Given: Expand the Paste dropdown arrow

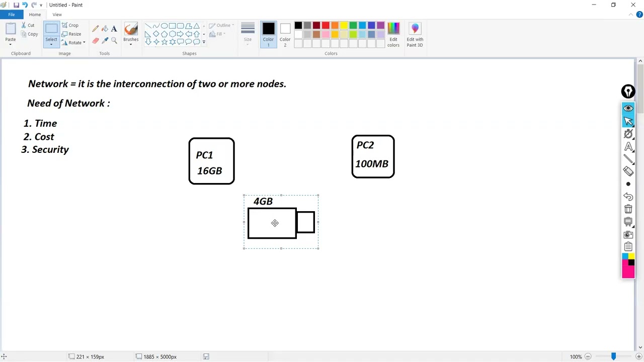Looking at the screenshot, I should (10, 45).
